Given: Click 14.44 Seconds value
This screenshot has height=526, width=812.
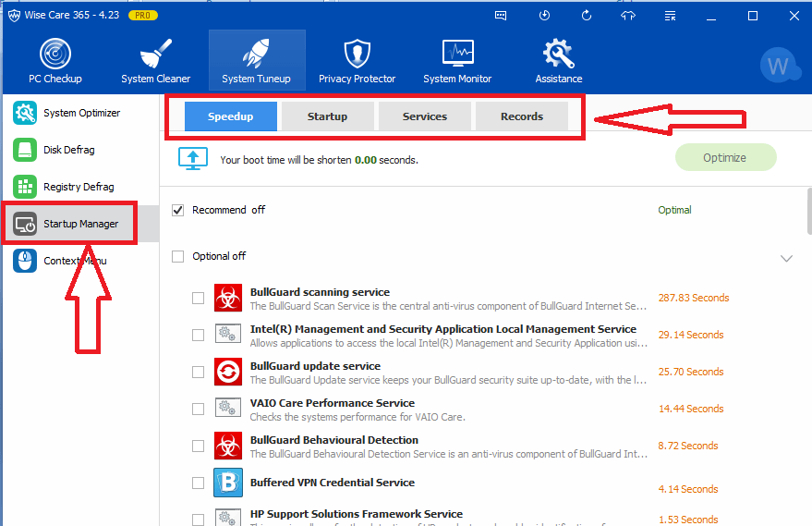Looking at the screenshot, I should coord(691,409).
